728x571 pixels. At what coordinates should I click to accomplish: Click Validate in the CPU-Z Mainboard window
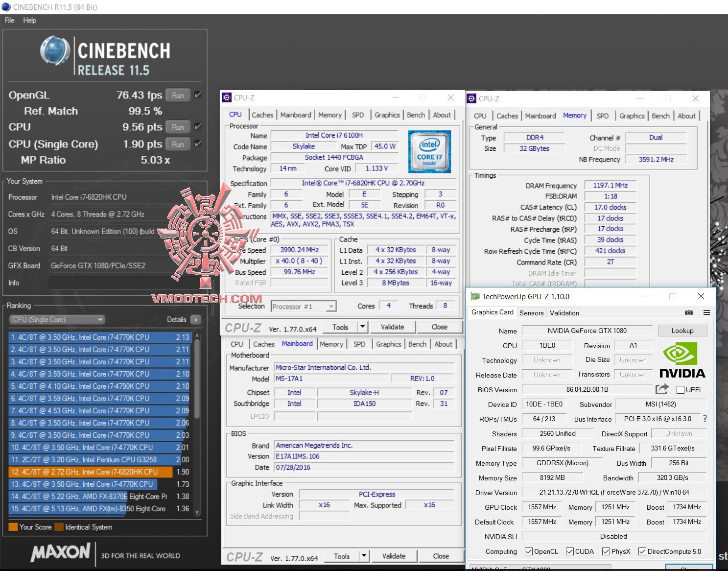(394, 556)
